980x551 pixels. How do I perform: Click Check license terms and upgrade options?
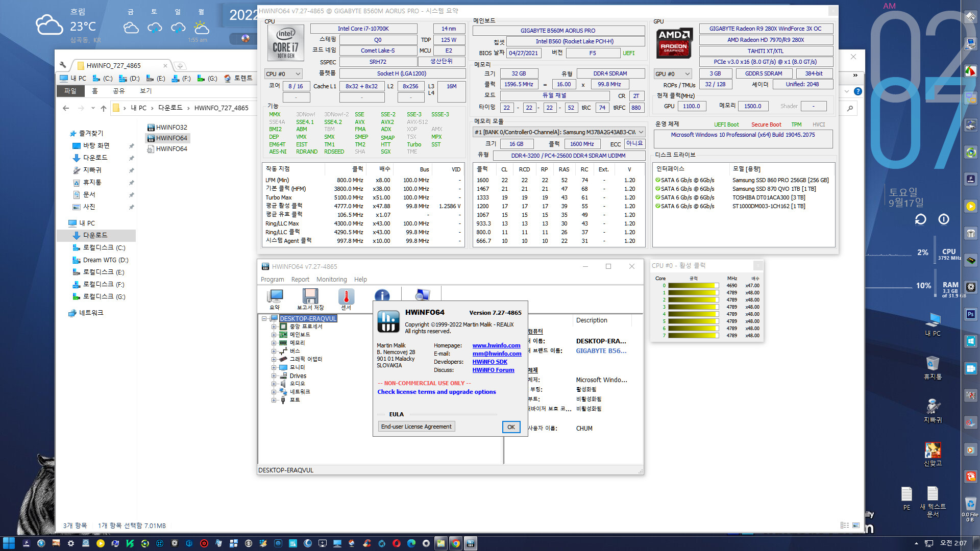[x=436, y=392]
